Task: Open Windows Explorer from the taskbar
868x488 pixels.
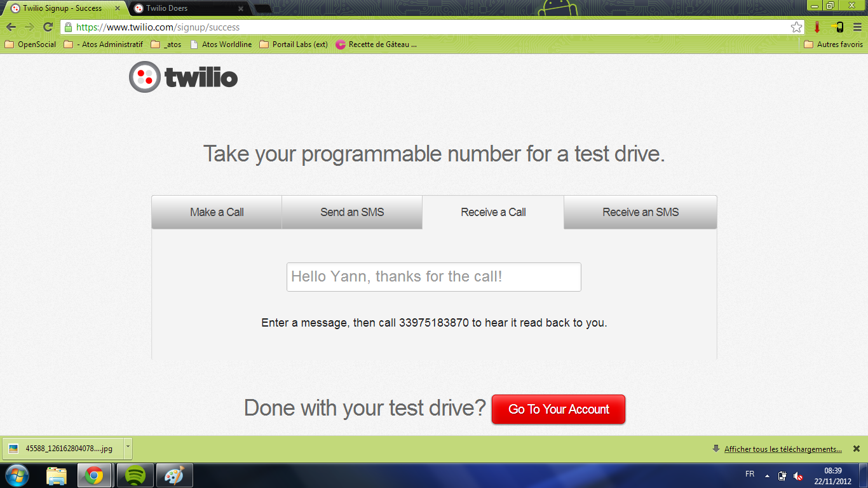Action: click(x=57, y=475)
